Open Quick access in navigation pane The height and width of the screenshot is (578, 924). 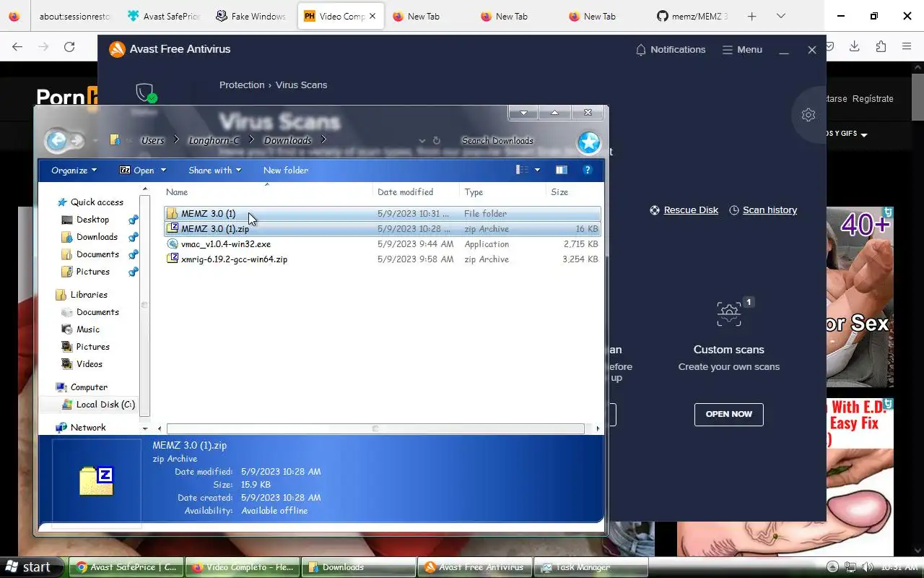97,202
